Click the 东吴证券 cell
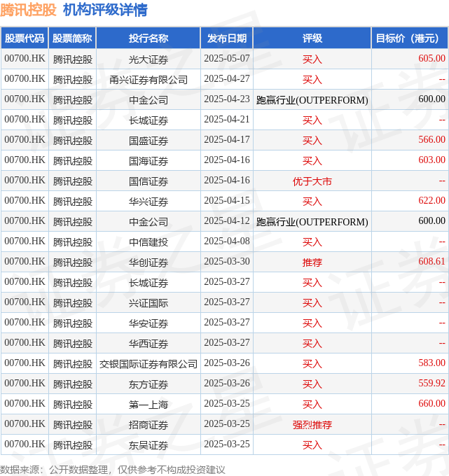 click(148, 445)
